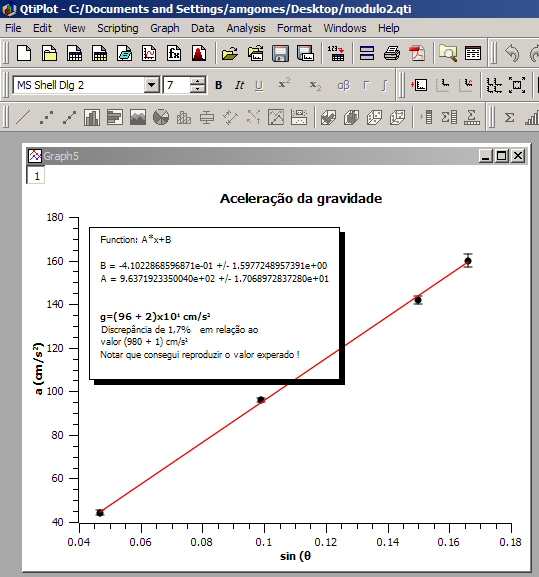Click the Graph5 window icon

point(35,156)
